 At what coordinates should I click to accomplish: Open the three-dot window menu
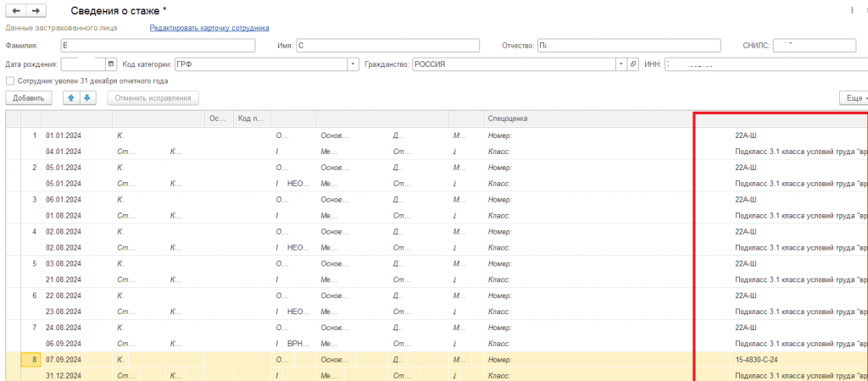click(851, 10)
